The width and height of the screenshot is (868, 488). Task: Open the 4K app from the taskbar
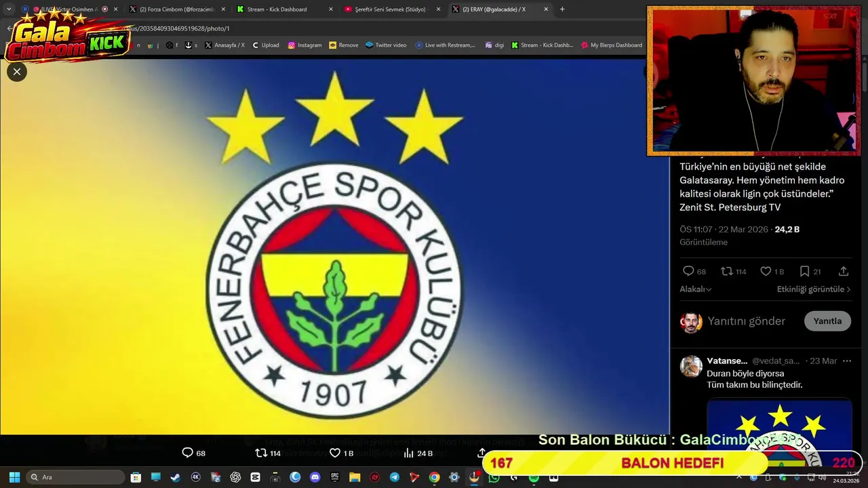[x=195, y=477]
